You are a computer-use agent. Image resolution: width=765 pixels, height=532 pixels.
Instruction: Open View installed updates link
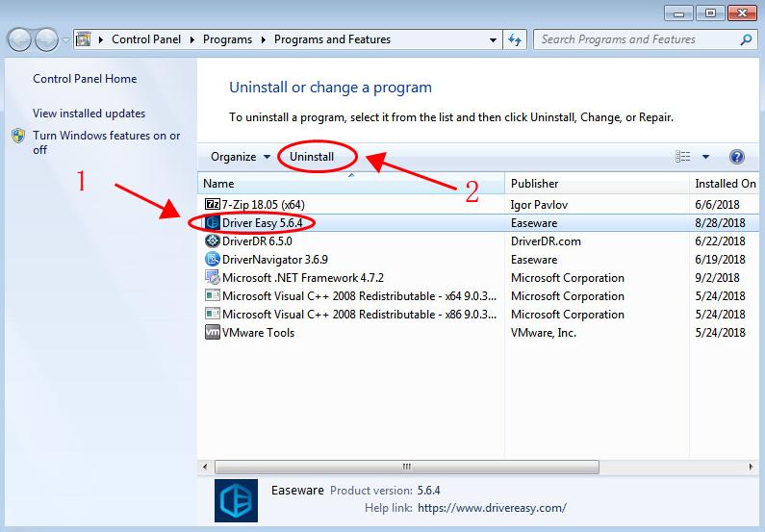pyautogui.click(x=89, y=114)
